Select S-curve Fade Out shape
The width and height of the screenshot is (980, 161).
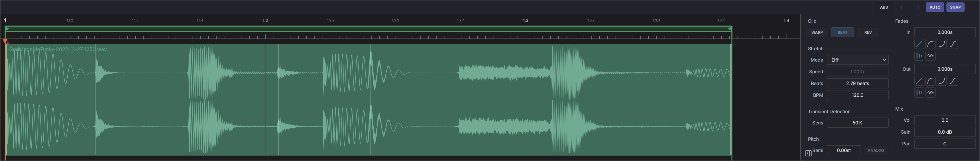coord(953,81)
